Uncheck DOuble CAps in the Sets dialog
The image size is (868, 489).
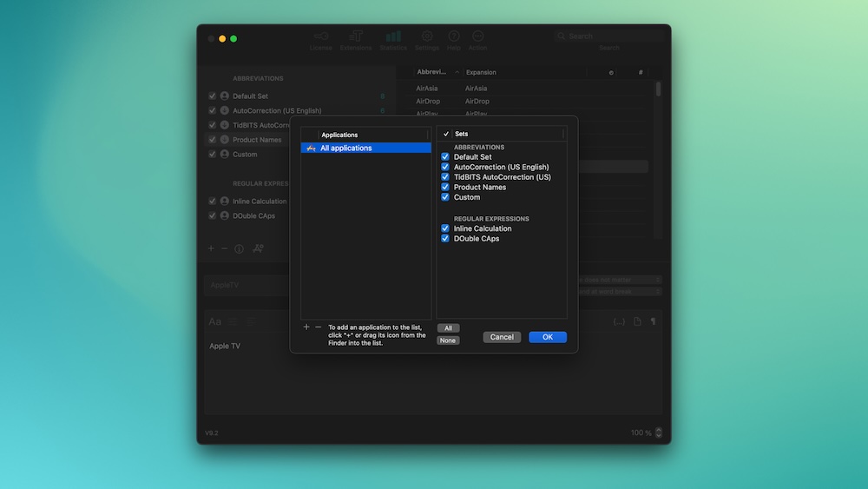[445, 239]
